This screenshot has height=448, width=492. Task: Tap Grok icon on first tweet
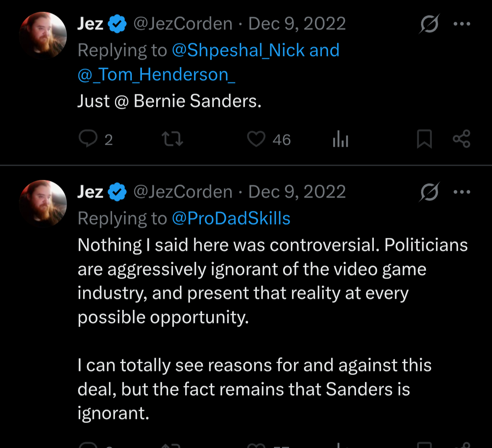click(x=429, y=24)
